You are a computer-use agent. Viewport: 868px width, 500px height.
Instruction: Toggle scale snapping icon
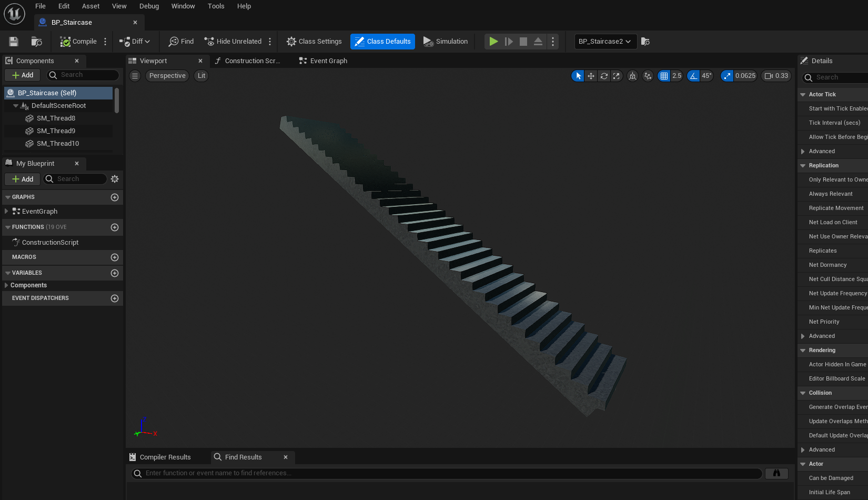coord(727,76)
